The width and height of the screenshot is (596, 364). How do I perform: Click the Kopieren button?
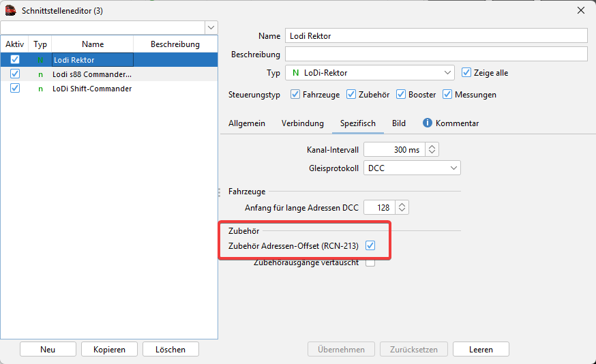point(110,349)
